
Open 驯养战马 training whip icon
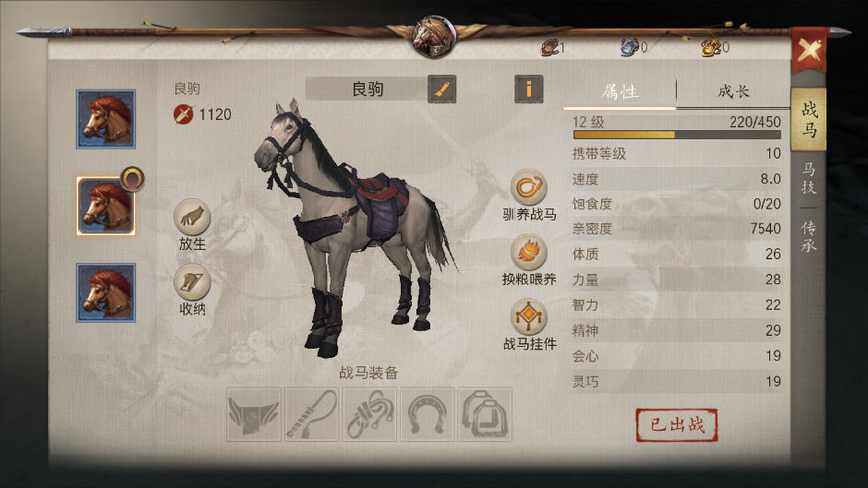[529, 187]
